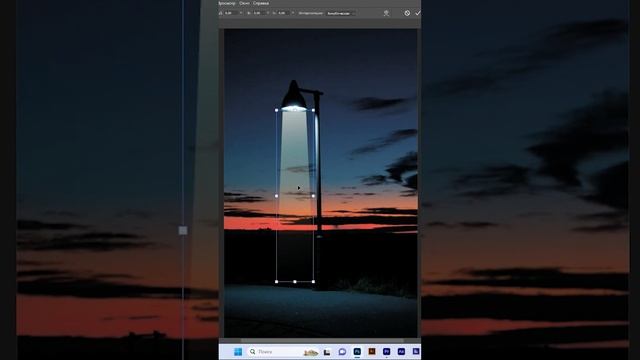This screenshot has width=640, height=360.
Task: Click the horizontal skew input field
Action: (x=259, y=13)
